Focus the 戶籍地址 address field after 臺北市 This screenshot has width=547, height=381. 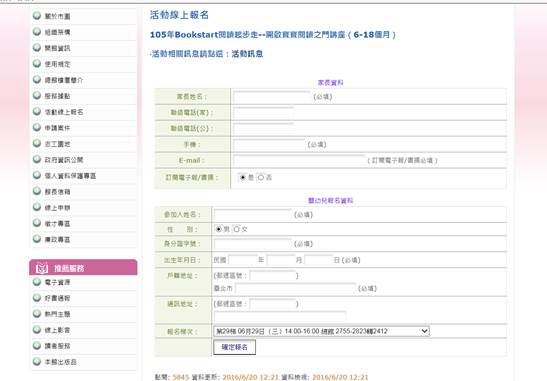296,289
